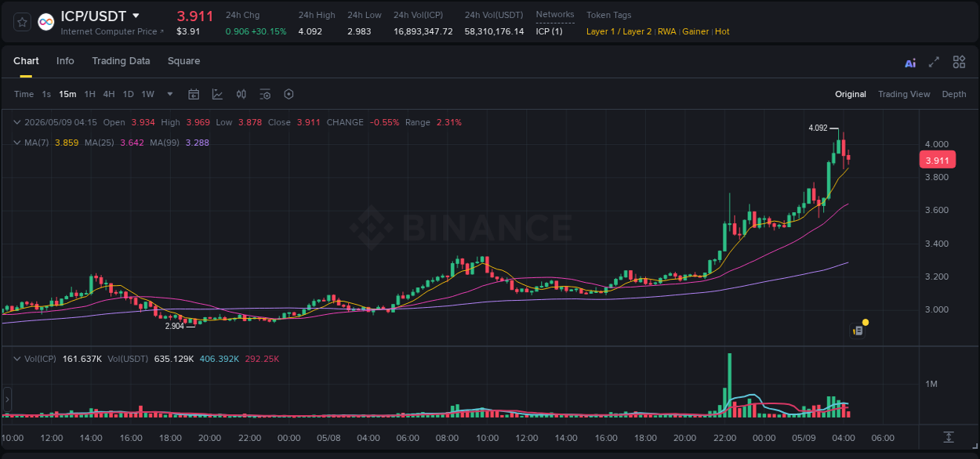Select the 1W time interval

tap(147, 94)
